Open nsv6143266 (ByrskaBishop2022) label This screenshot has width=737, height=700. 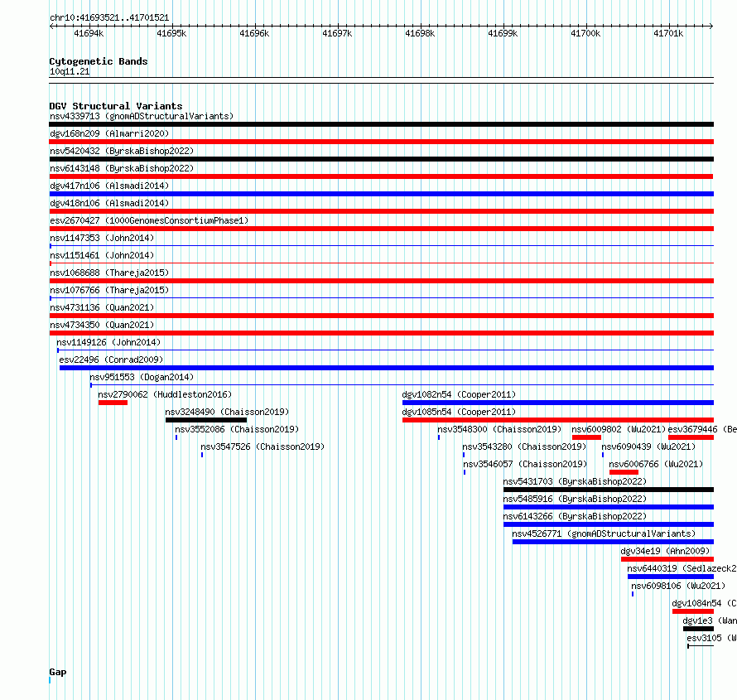[575, 516]
